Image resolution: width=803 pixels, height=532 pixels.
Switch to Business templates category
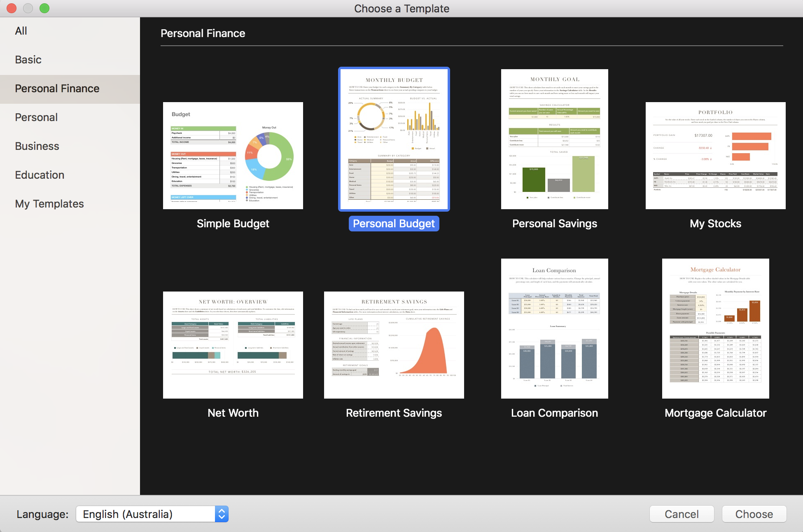[x=37, y=146]
